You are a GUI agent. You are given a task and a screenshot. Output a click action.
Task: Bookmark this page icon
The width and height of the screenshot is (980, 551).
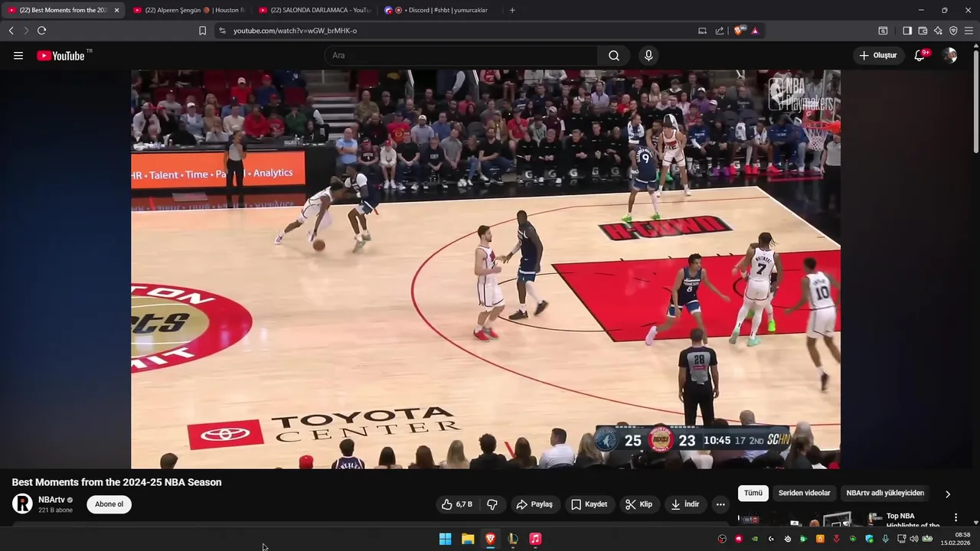click(x=202, y=31)
